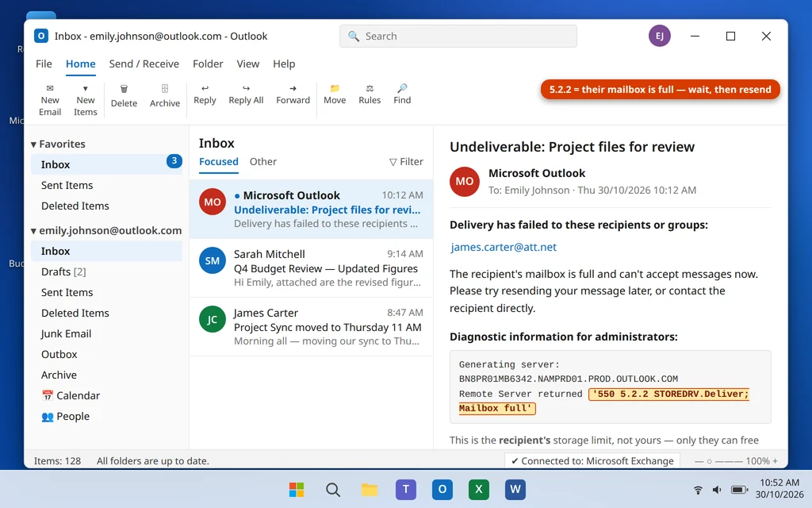Open Deleted Items under Favorites

click(x=106, y=206)
